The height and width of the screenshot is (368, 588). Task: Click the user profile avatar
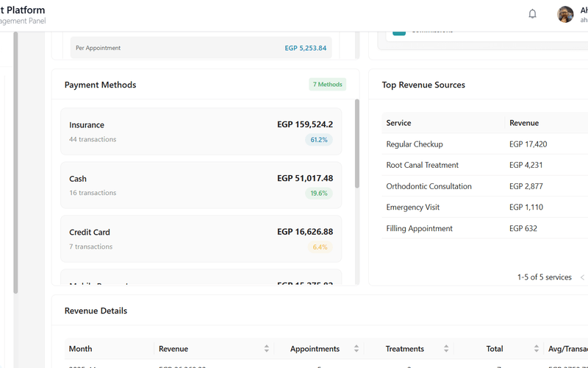565,14
